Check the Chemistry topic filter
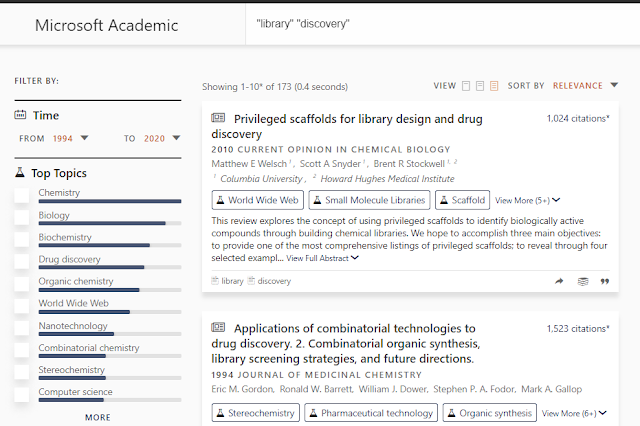 pyautogui.click(x=22, y=196)
